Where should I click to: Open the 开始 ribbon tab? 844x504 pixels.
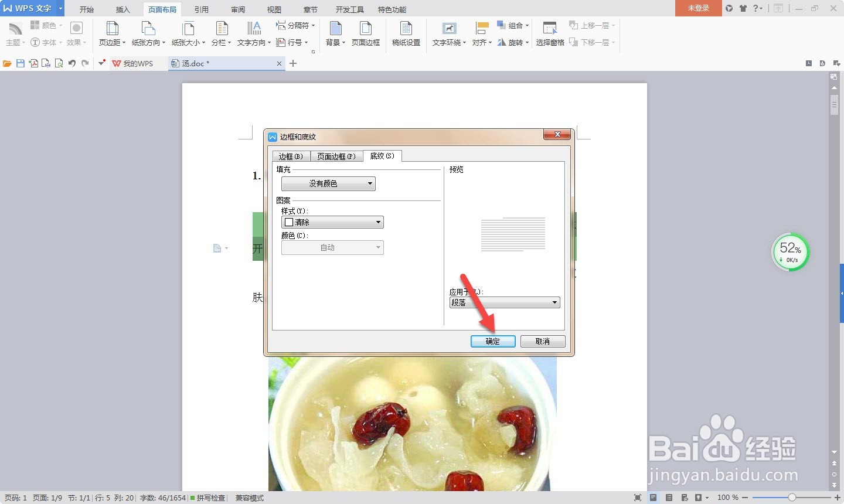87,9
